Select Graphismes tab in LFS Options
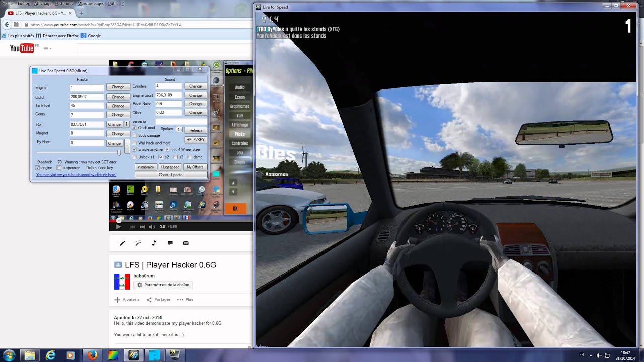The width and height of the screenshot is (644, 362). coord(239,106)
